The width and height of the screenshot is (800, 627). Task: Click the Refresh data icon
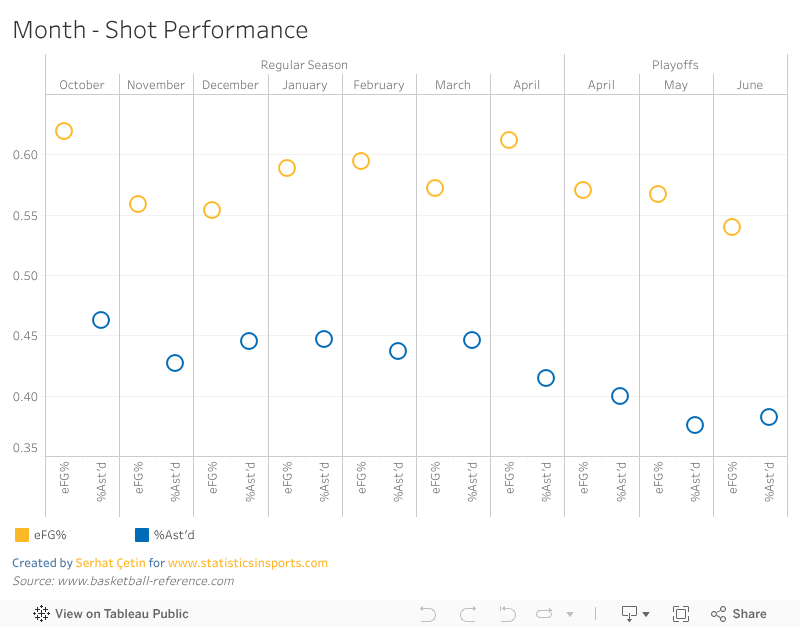tap(544, 614)
